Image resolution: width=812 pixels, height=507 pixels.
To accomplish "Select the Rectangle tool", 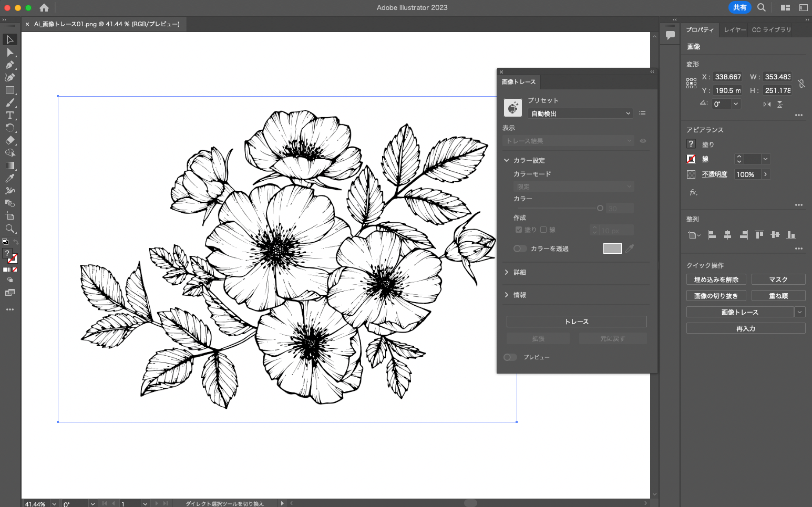I will pos(9,90).
